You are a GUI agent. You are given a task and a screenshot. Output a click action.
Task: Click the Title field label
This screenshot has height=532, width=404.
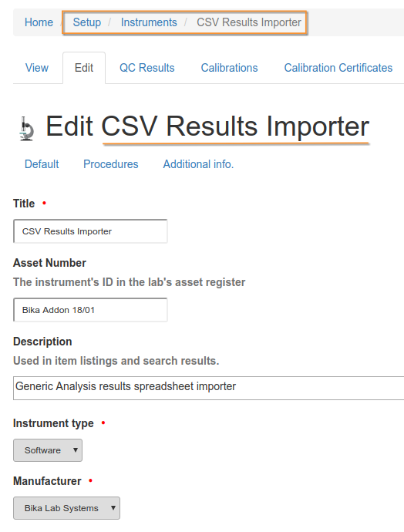[x=24, y=204]
